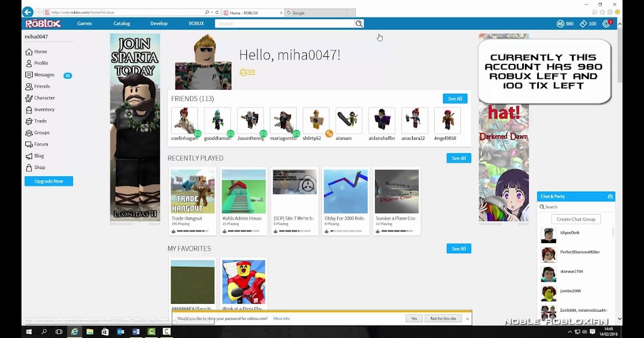Viewport: 644px width, 338px height.
Task: Open the Trade Hangout game thumbnail
Action: pos(193,192)
